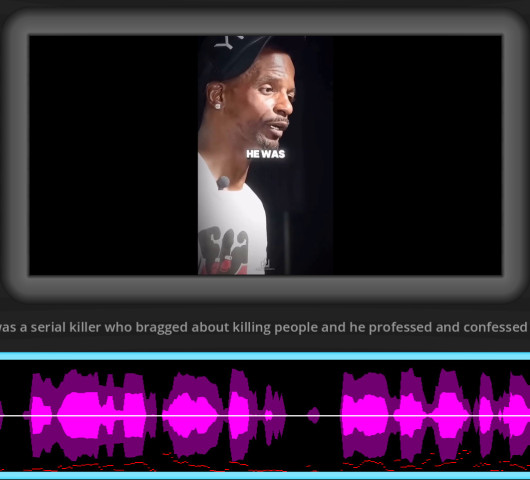Click the video preview frame
The width and height of the screenshot is (530, 480).
[265, 155]
